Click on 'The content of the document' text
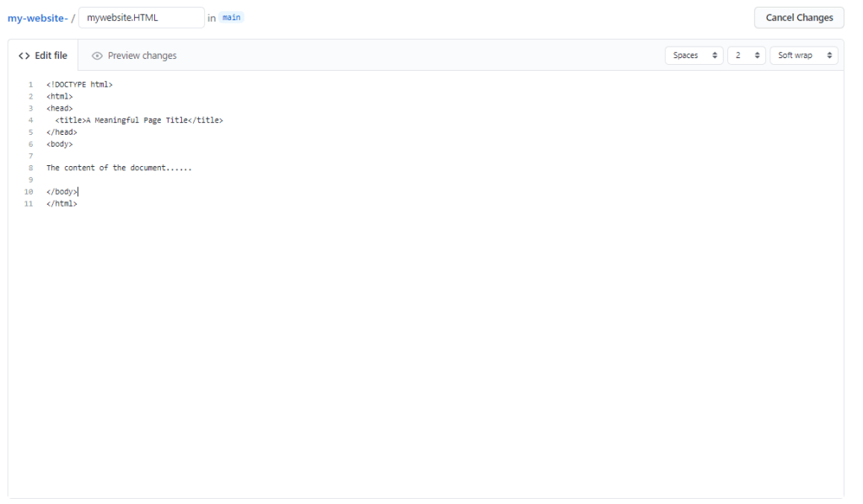Image resolution: width=863 pixels, height=504 pixels. [119, 168]
